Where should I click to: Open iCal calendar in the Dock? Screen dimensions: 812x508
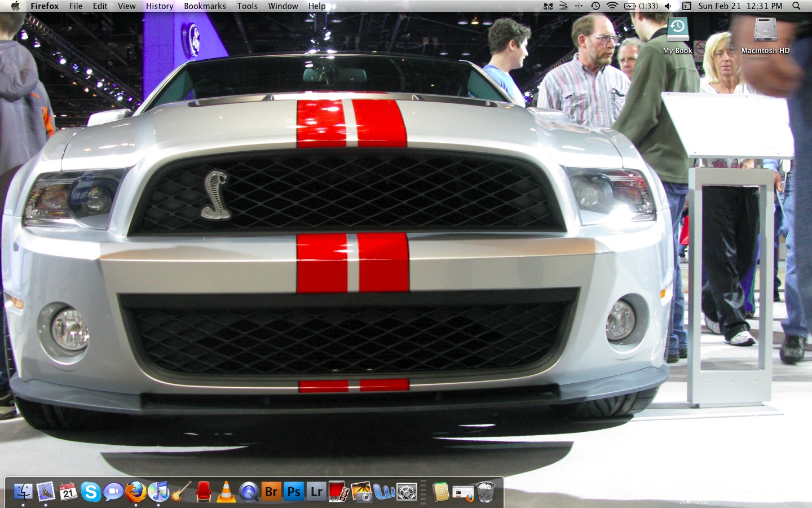(68, 492)
